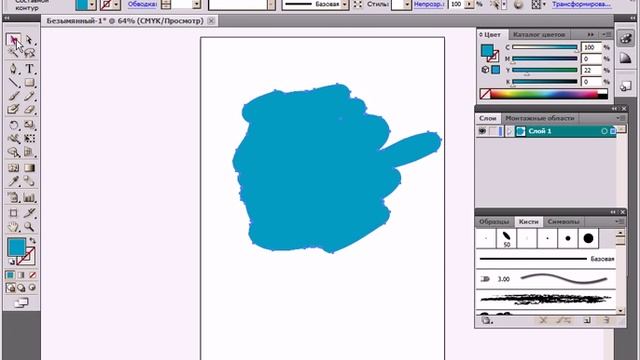Select the Pencil tool
Viewport: 640px width, 360px height.
pos(29,96)
